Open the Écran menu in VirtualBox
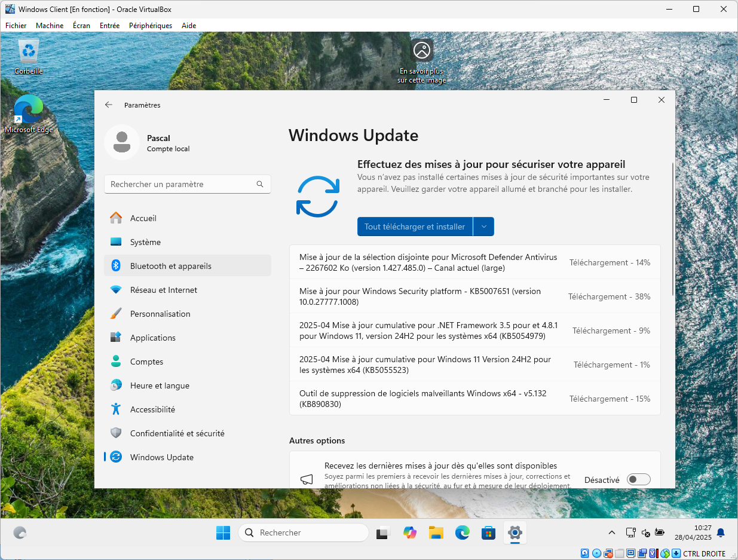738x560 pixels. (82, 26)
